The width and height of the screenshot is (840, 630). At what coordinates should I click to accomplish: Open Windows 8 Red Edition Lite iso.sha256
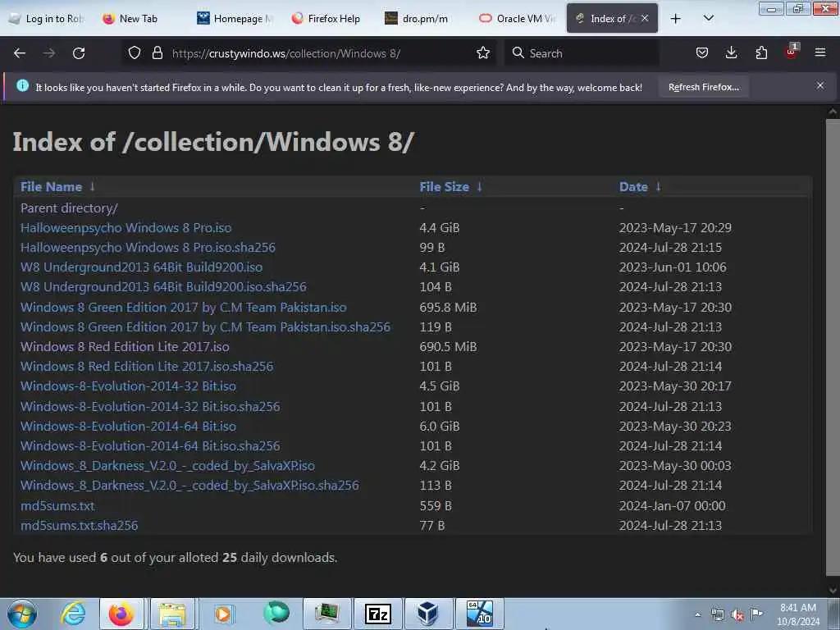147,367
